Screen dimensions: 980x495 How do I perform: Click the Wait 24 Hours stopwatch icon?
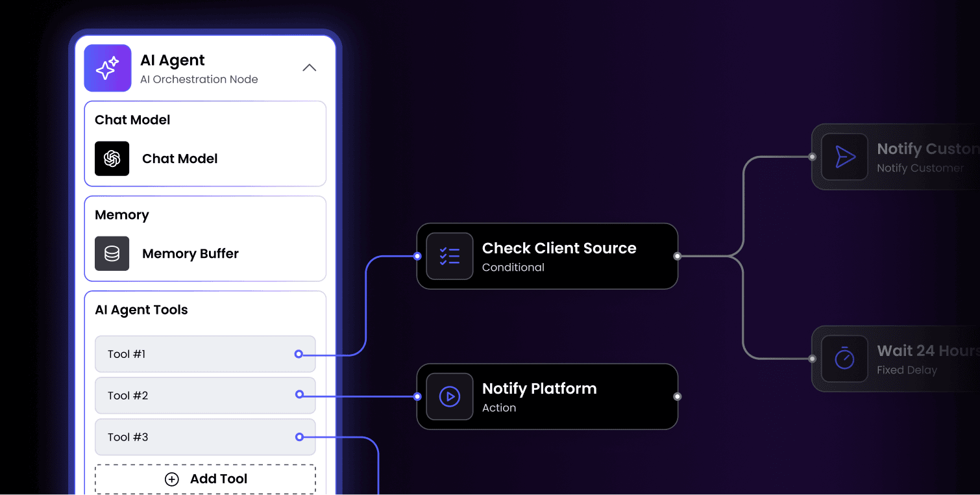tap(845, 359)
